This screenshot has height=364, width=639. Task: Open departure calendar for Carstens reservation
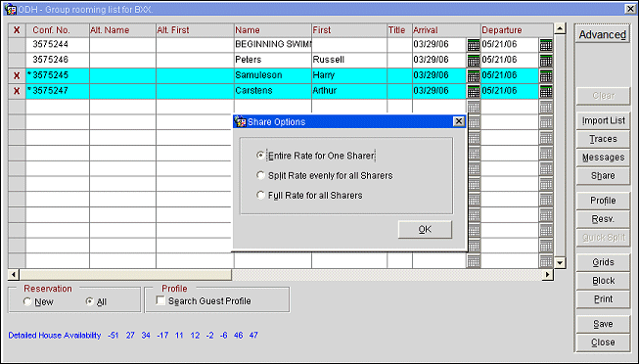click(546, 91)
